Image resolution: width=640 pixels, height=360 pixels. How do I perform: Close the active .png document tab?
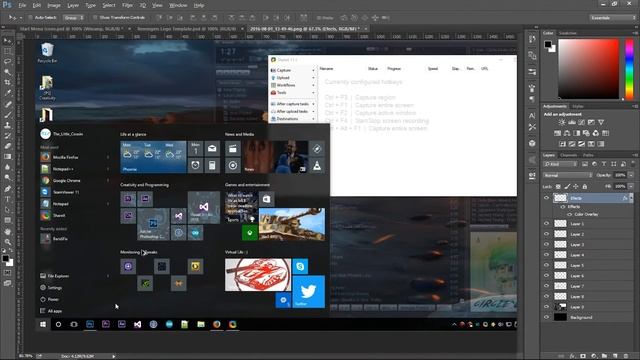point(366,29)
